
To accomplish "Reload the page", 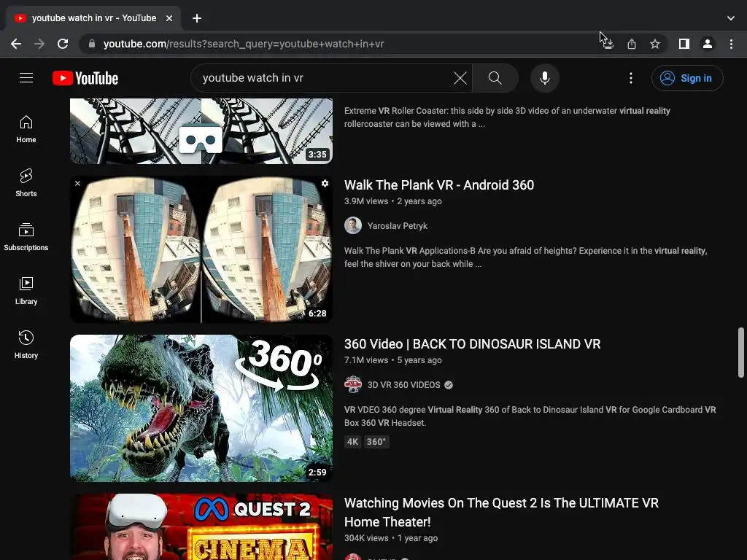I will tap(63, 44).
